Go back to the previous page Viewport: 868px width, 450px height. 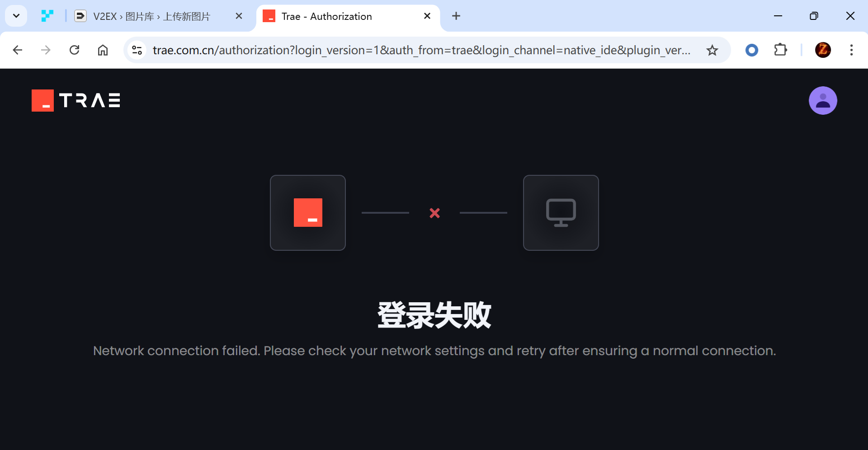(x=18, y=50)
